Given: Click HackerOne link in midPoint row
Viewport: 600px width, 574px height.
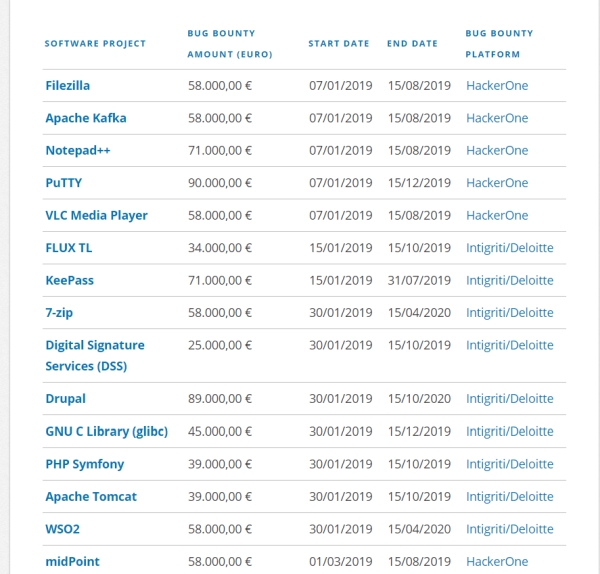Looking at the screenshot, I should (x=497, y=562).
